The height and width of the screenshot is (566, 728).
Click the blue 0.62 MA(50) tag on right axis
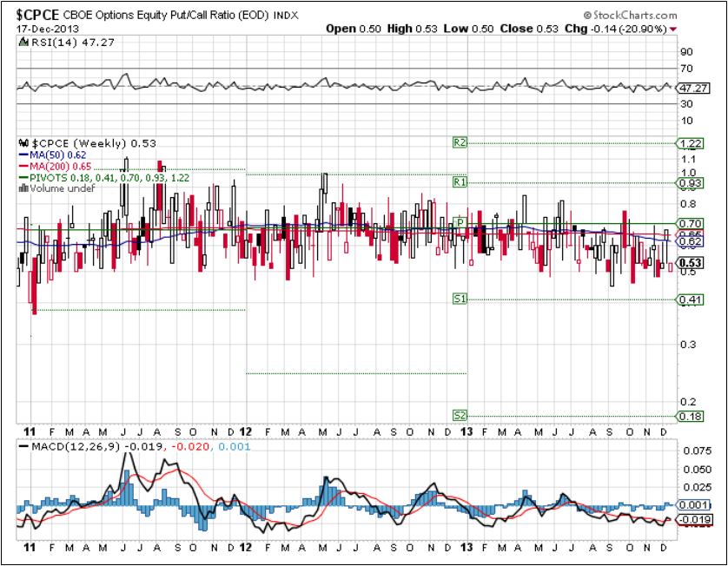(691, 241)
